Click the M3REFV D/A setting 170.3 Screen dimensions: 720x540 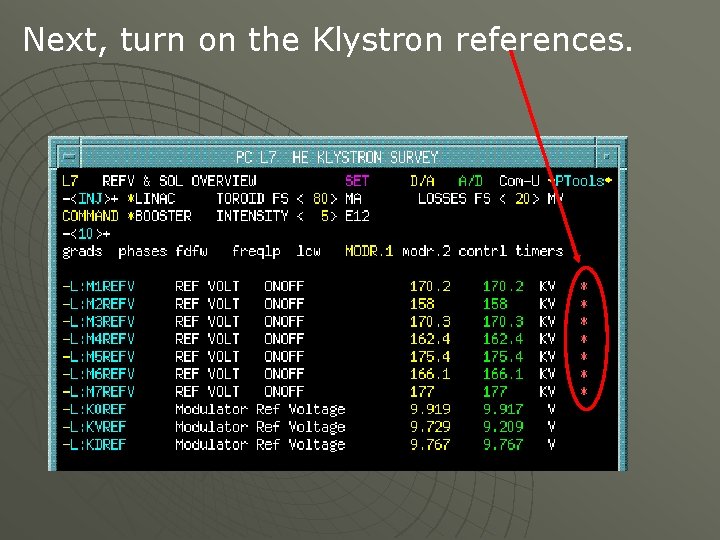430,321
